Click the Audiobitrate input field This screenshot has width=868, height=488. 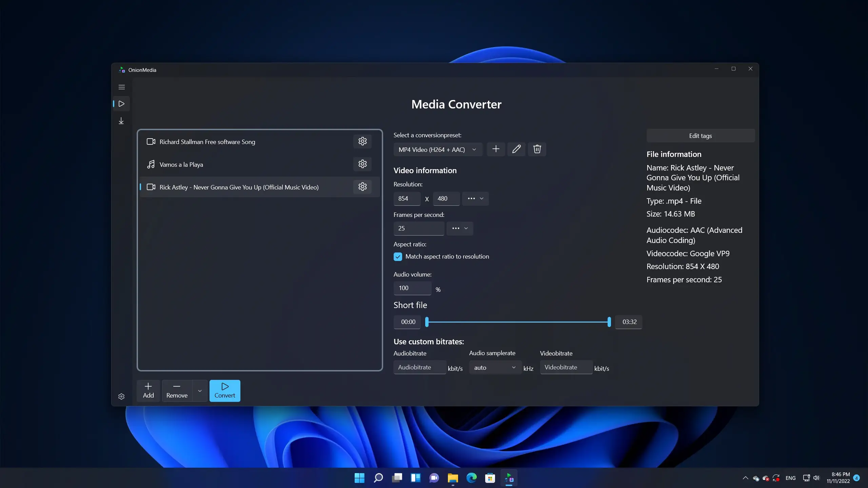click(x=420, y=367)
